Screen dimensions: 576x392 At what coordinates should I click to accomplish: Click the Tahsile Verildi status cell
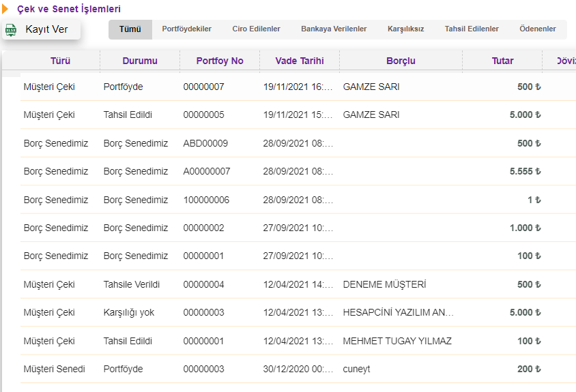click(132, 284)
